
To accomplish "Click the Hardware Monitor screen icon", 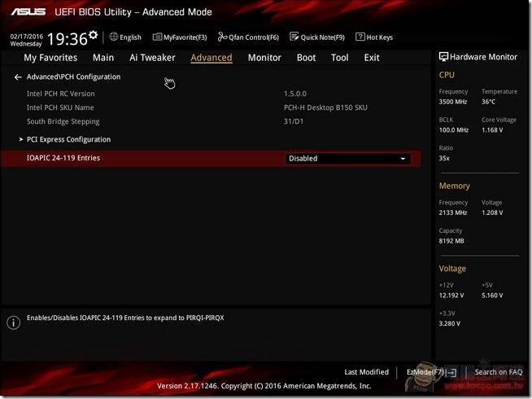I will (x=443, y=57).
